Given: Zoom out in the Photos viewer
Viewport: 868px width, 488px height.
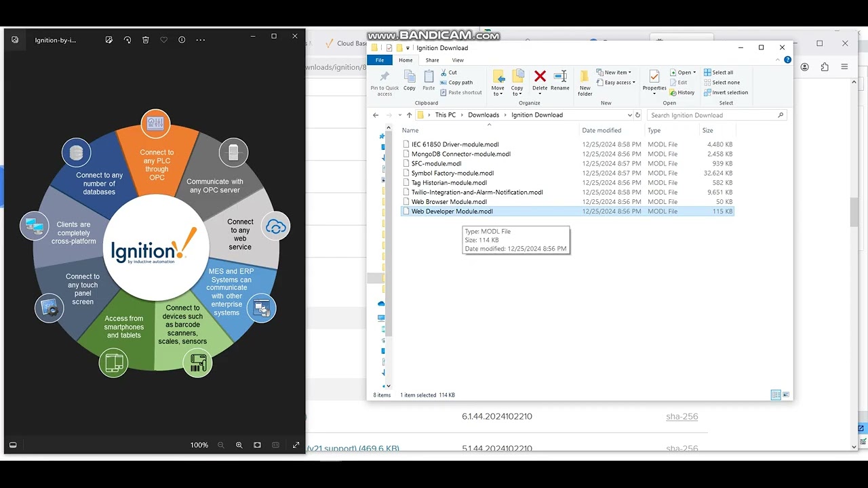Looking at the screenshot, I should [x=221, y=445].
